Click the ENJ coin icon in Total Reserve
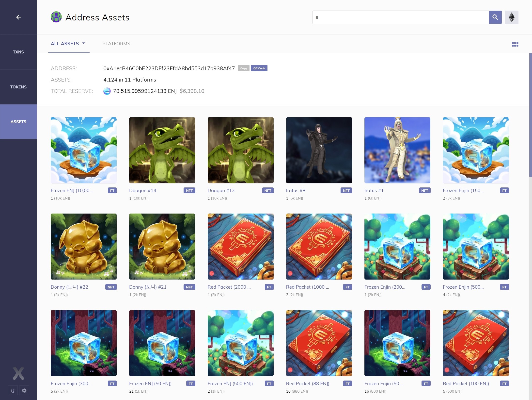Image resolution: width=532 pixels, height=400 pixels. coord(107,91)
